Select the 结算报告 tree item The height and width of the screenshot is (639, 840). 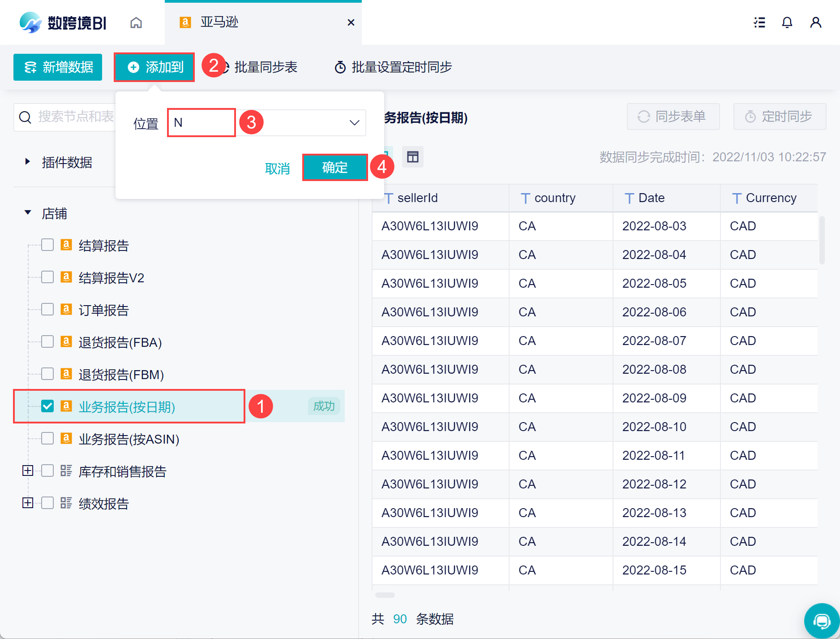104,246
